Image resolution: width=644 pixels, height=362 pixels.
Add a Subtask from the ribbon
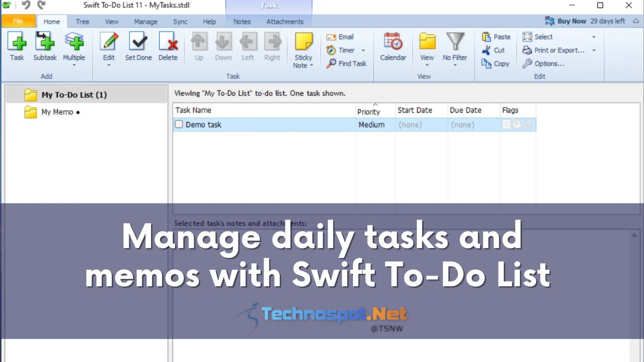pyautogui.click(x=45, y=46)
